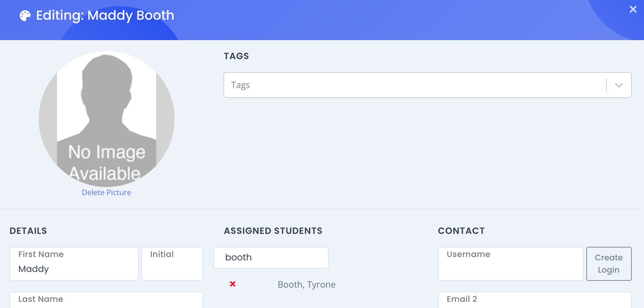Focus the First Name field containing Maddy
Viewport: 644px width, 308px height.
click(74, 264)
